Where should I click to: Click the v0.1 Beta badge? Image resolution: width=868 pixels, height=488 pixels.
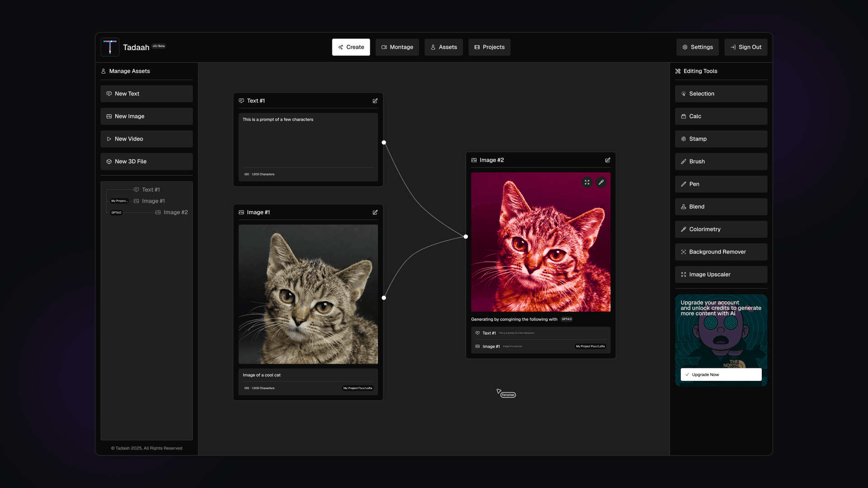159,46
